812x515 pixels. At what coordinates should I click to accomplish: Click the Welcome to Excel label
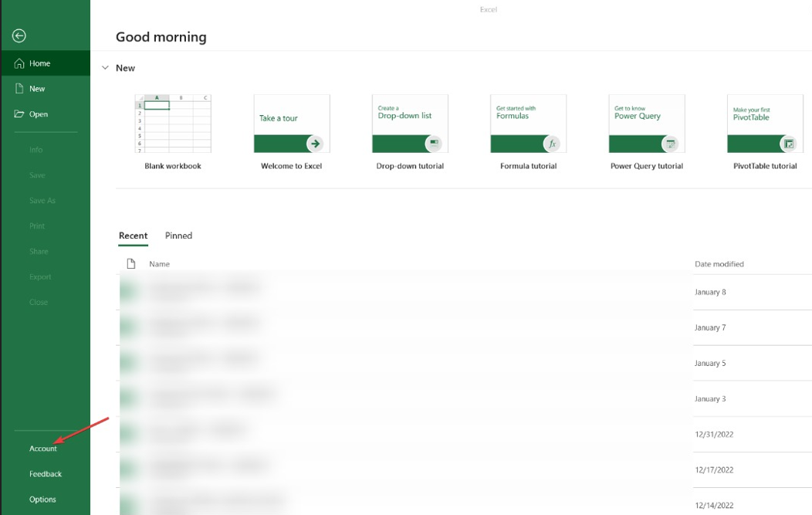292,166
